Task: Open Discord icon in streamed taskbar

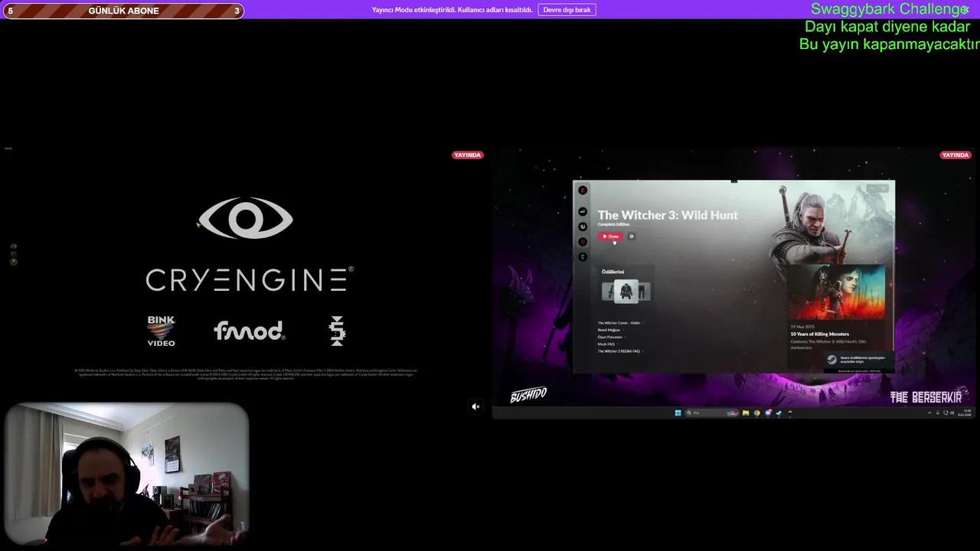Action: coord(768,413)
